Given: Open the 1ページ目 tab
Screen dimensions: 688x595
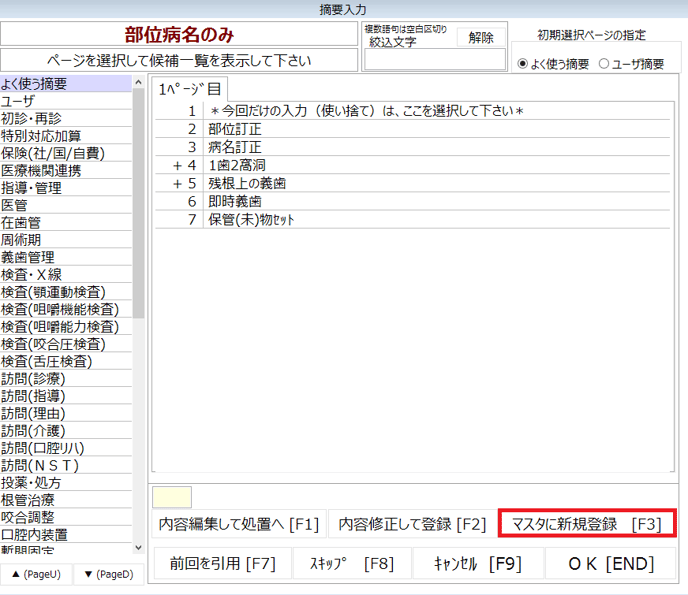Looking at the screenshot, I should tap(189, 89).
